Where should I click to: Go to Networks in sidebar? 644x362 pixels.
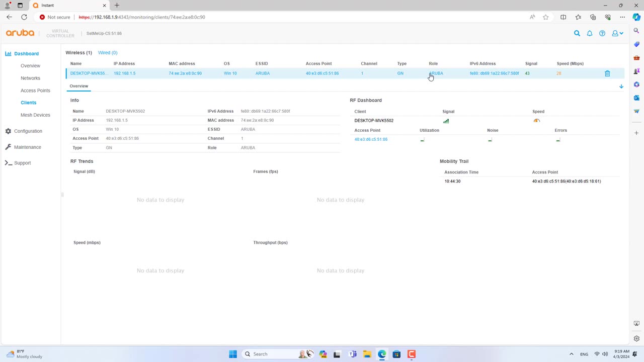(x=30, y=78)
